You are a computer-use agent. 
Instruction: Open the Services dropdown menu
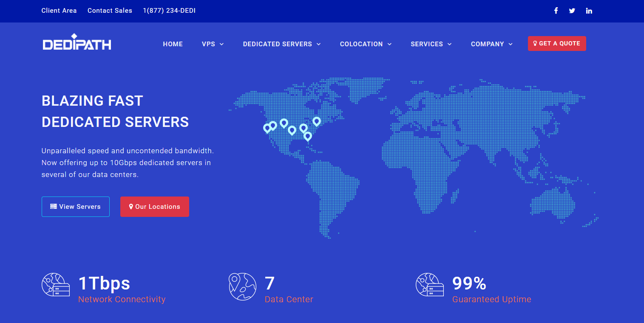pos(431,44)
